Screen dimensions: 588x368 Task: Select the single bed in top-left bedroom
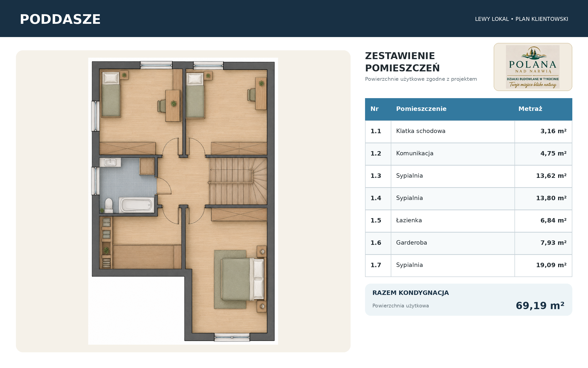tap(111, 94)
